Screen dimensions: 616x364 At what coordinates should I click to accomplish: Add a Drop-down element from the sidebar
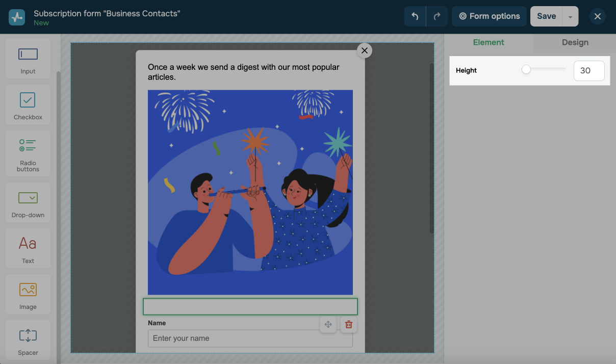pyautogui.click(x=28, y=202)
